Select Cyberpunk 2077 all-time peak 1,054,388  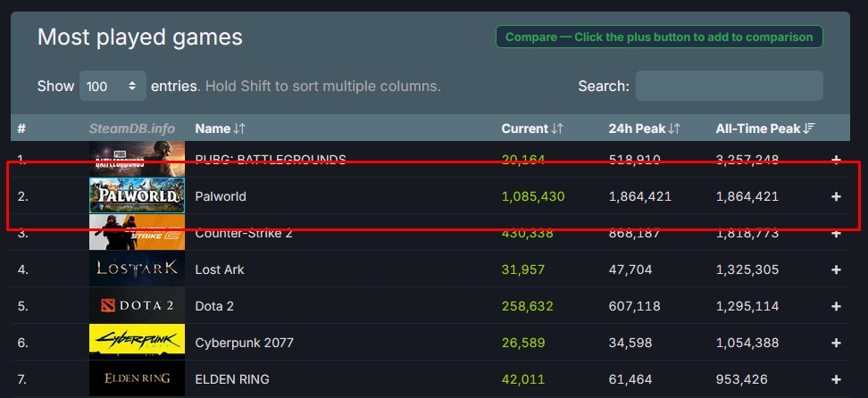(x=747, y=343)
